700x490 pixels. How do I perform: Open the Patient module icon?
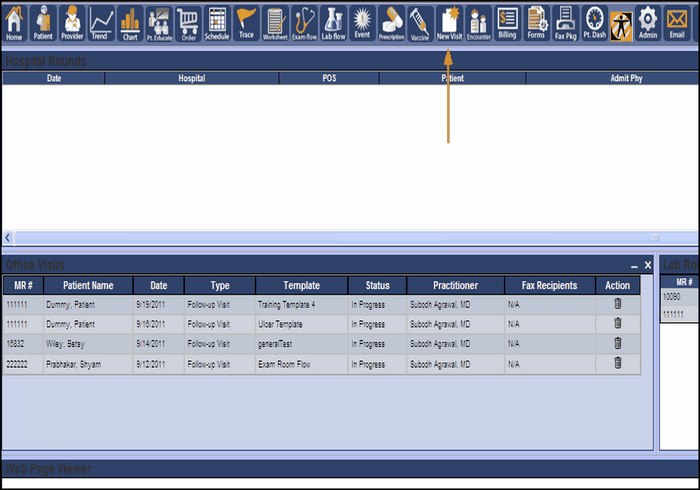tap(43, 23)
